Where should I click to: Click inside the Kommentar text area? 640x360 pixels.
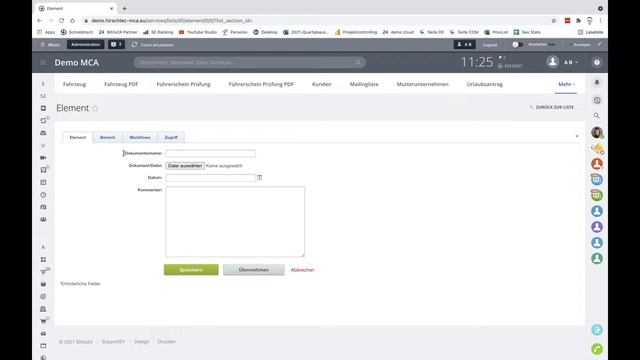(x=235, y=222)
